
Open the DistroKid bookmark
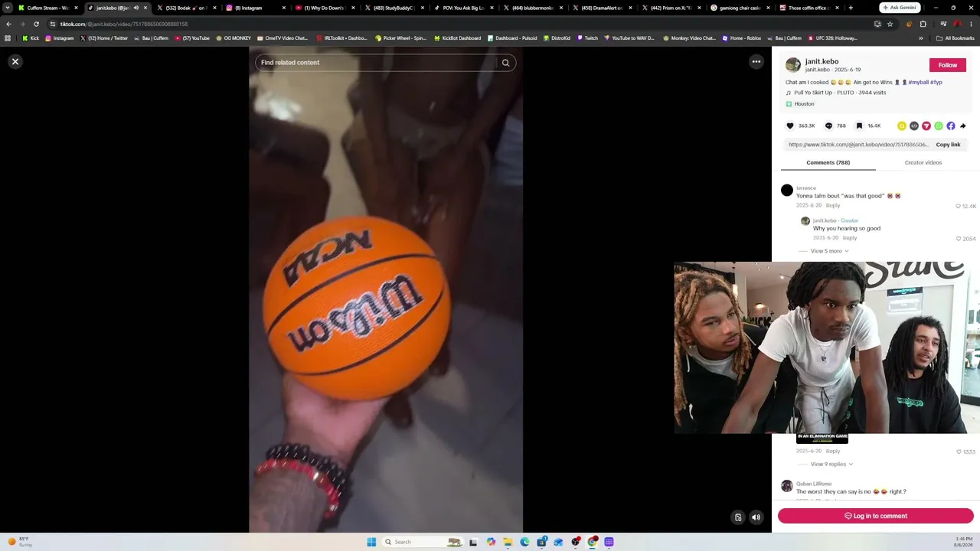557,38
